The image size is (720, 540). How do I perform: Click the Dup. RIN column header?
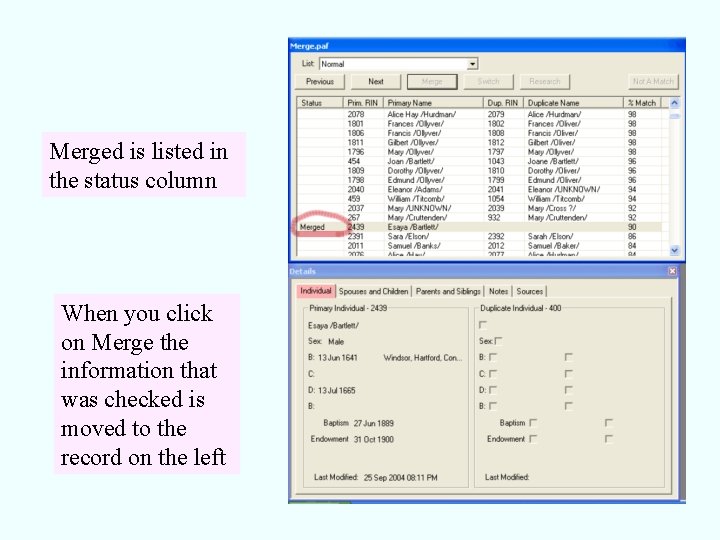point(503,103)
